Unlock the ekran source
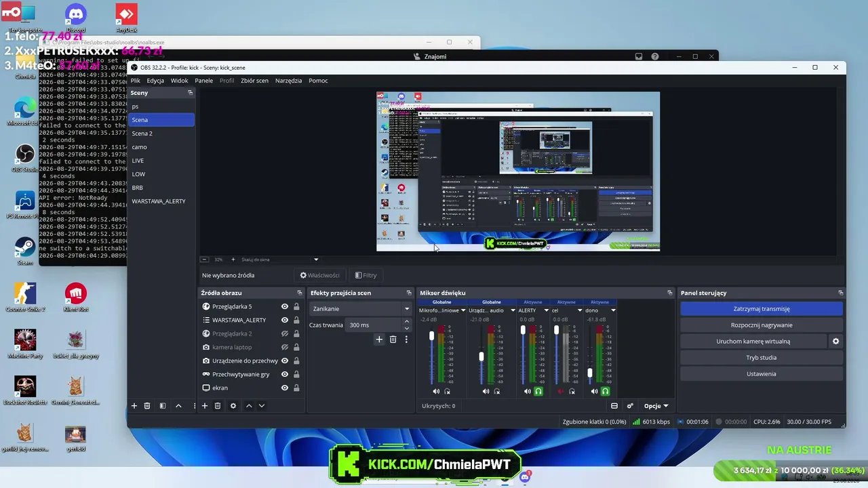This screenshot has width=868, height=488. click(296, 388)
